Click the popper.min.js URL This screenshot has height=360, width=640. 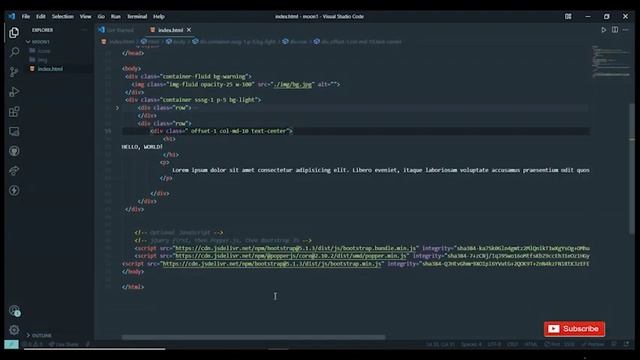tap(291, 256)
